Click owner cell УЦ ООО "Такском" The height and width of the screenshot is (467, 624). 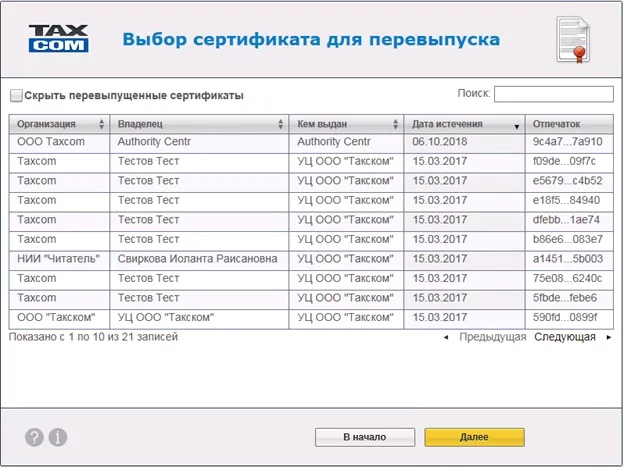pyautogui.click(x=166, y=317)
